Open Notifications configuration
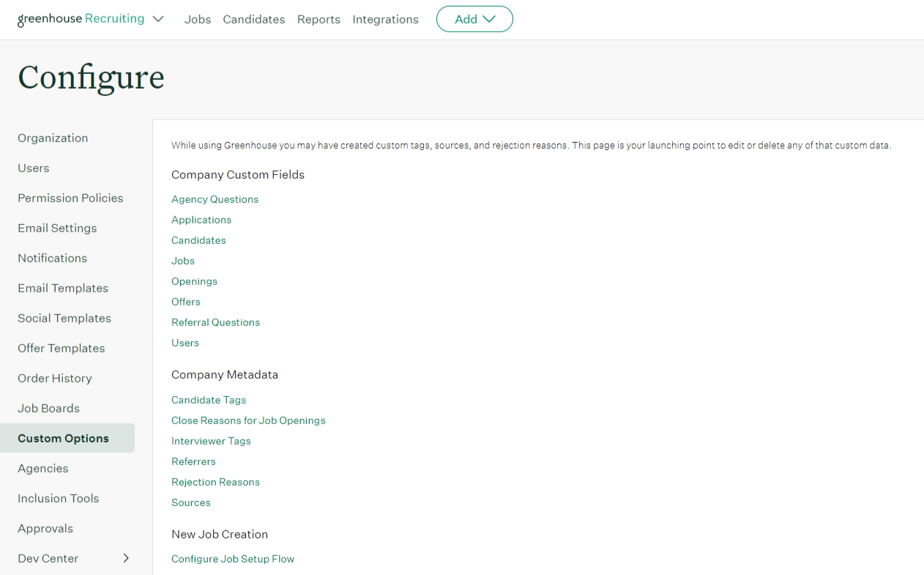924x575 pixels. point(53,258)
